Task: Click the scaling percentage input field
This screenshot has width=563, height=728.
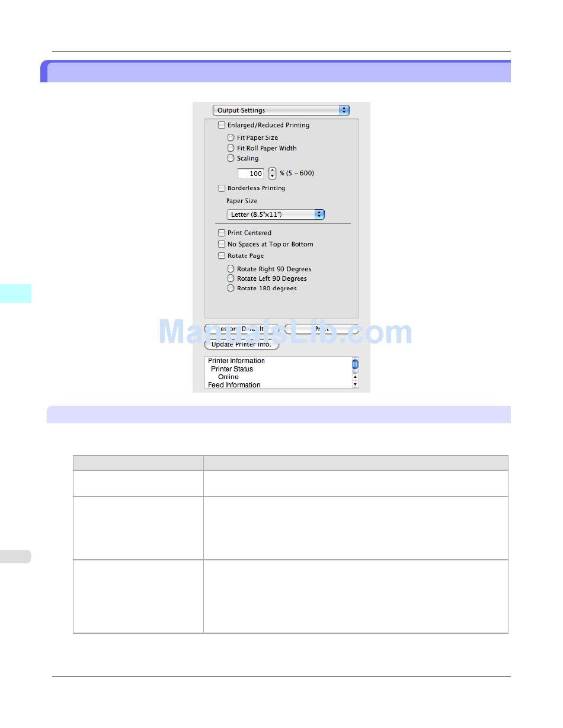Action: click(251, 174)
